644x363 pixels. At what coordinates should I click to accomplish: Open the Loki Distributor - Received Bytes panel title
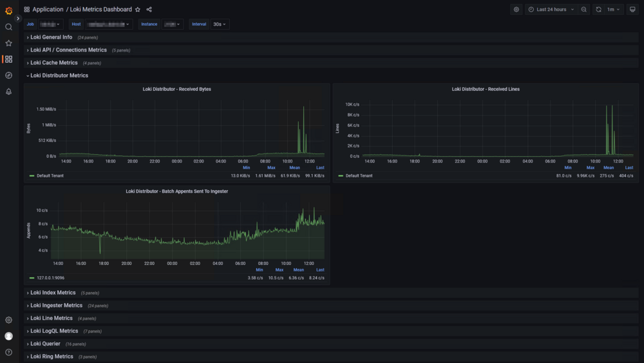177,89
